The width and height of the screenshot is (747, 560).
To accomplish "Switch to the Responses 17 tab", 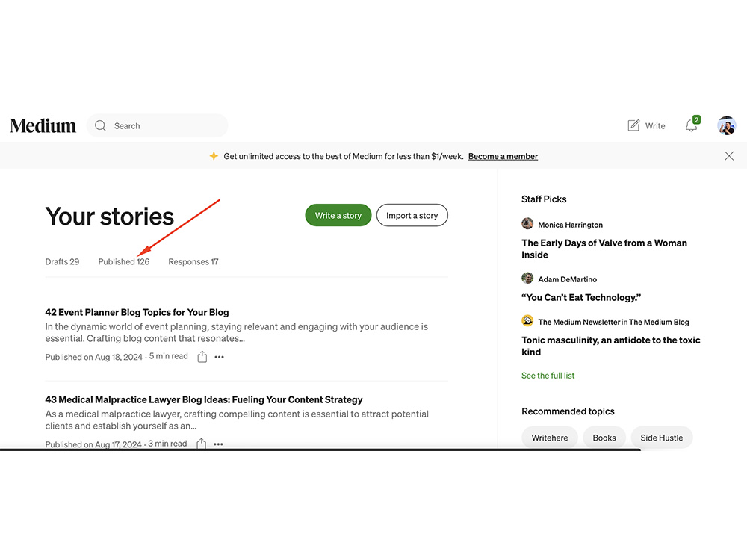I will (x=193, y=261).
